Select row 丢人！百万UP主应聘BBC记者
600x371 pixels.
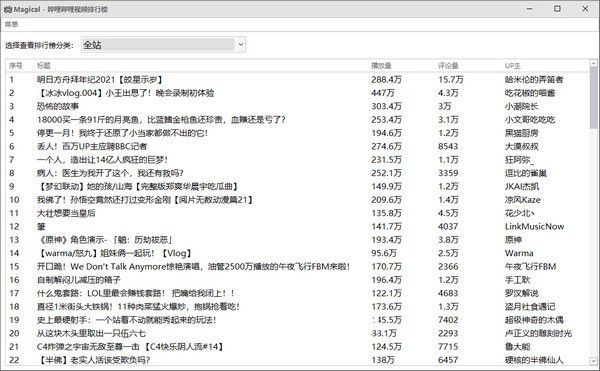click(x=298, y=146)
